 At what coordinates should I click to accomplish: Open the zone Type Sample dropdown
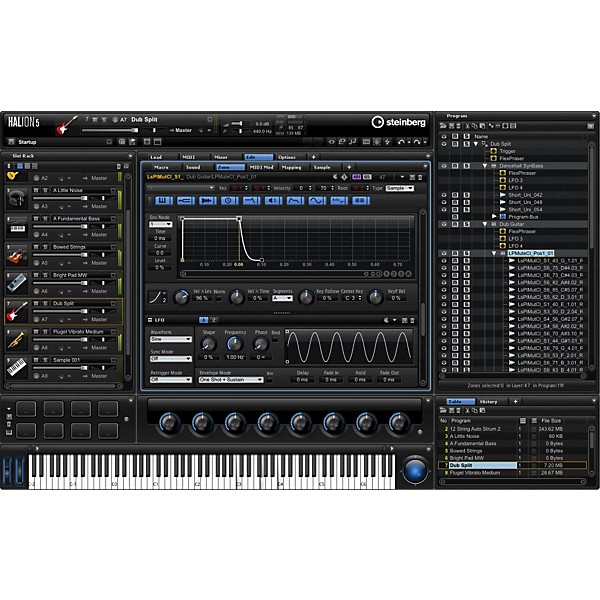(399, 188)
